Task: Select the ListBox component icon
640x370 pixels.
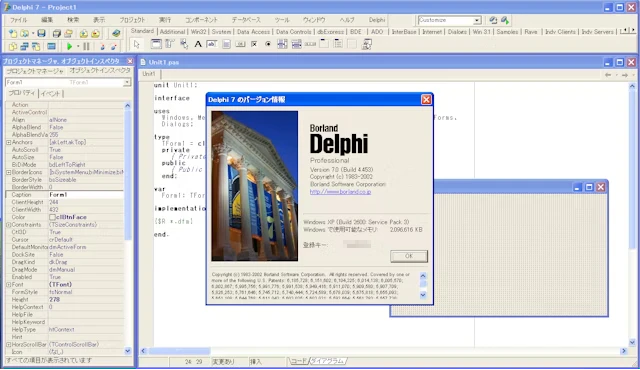Action: click(x=282, y=44)
